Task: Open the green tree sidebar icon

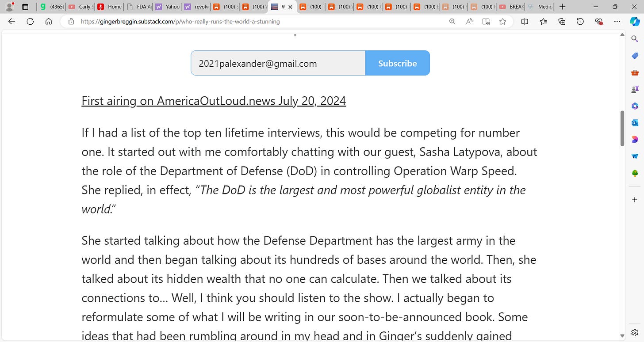Action: pos(635,173)
